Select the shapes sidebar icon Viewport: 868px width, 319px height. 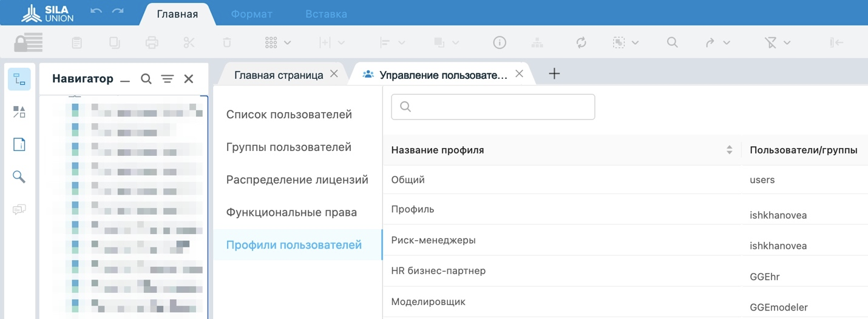19,112
